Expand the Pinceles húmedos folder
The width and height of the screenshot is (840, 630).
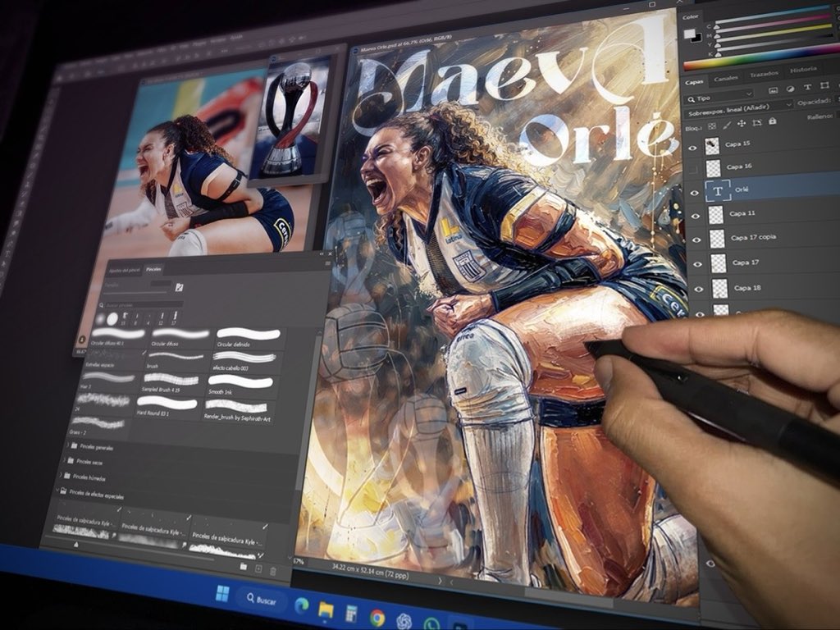(x=61, y=475)
